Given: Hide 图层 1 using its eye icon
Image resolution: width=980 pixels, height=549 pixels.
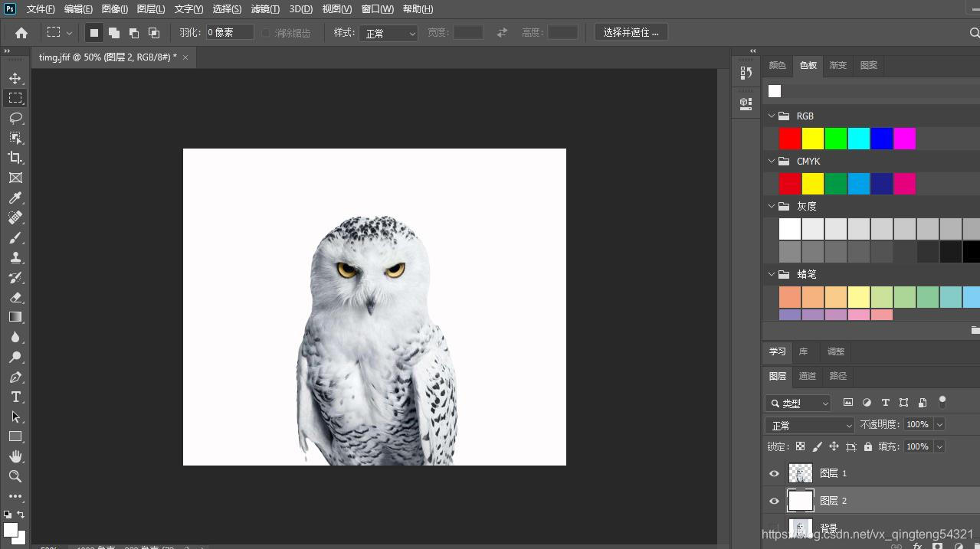Looking at the screenshot, I should pos(774,473).
